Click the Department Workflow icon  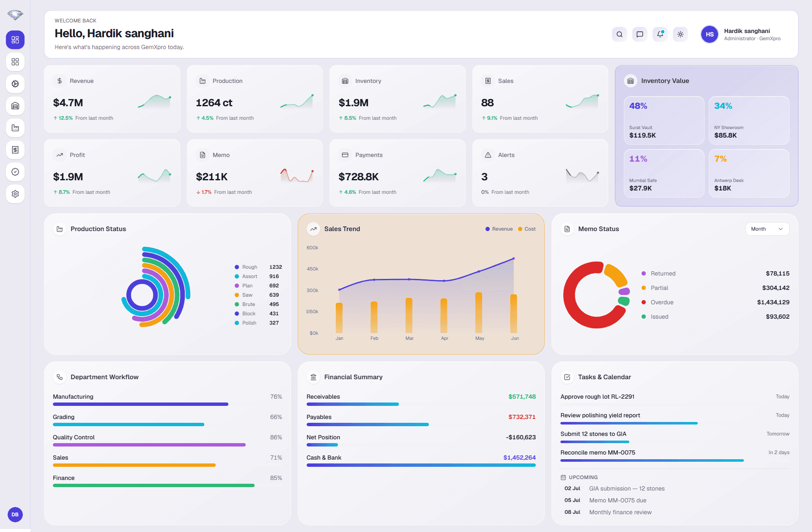tap(60, 377)
